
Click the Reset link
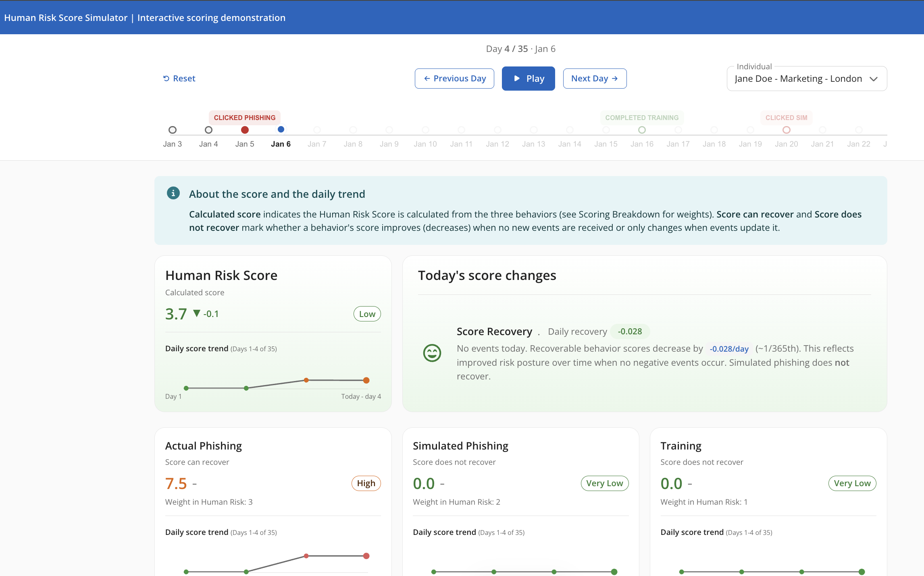click(x=179, y=79)
